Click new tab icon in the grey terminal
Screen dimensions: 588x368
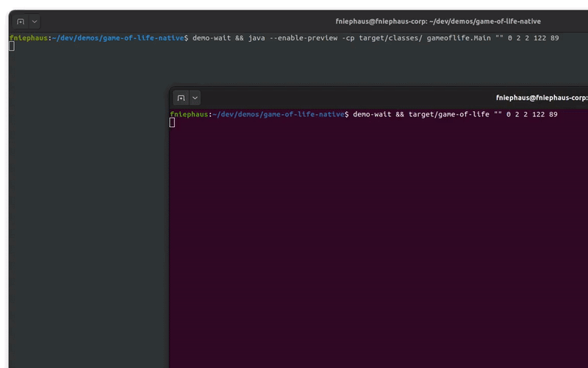point(21,22)
